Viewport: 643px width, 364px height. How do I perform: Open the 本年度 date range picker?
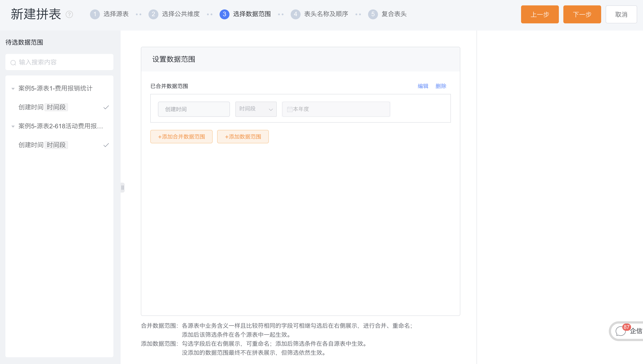[x=336, y=109]
